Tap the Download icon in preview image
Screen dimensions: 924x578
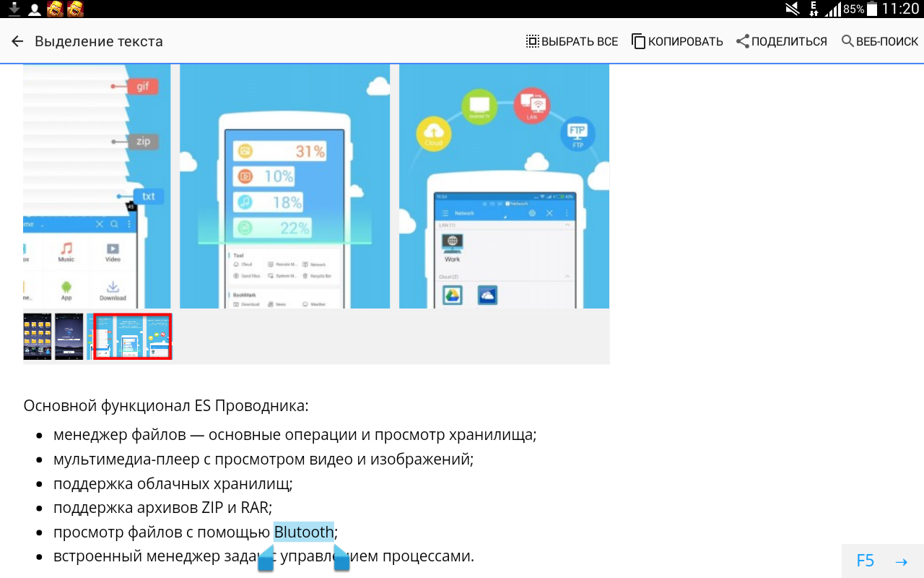point(113,291)
